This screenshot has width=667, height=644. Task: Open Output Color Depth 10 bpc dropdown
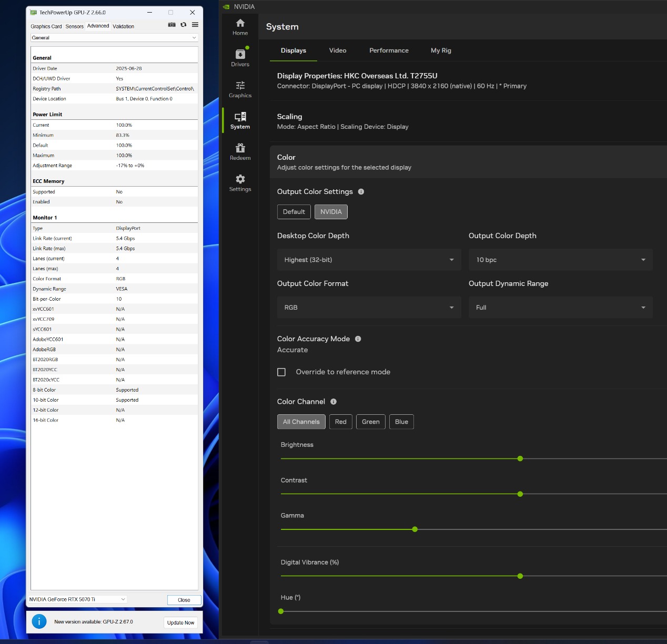pos(560,260)
